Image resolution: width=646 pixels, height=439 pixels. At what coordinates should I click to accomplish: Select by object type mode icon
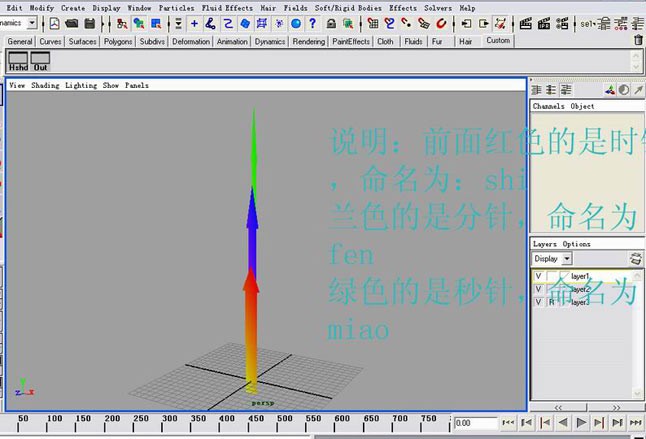(139, 23)
